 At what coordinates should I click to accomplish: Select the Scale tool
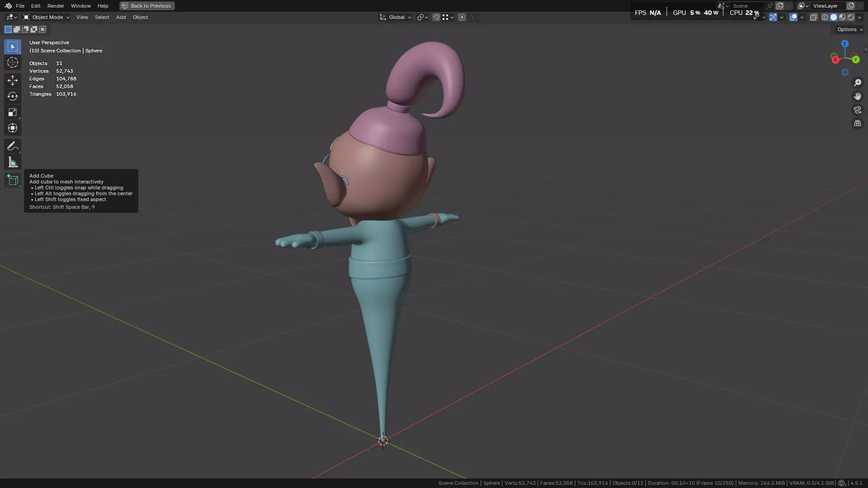13,112
